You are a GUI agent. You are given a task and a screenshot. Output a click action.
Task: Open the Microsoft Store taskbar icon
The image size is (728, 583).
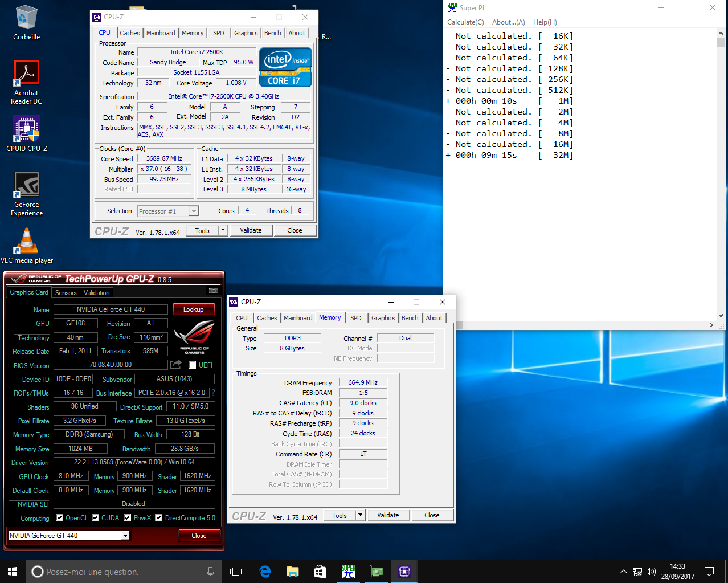[320, 571]
